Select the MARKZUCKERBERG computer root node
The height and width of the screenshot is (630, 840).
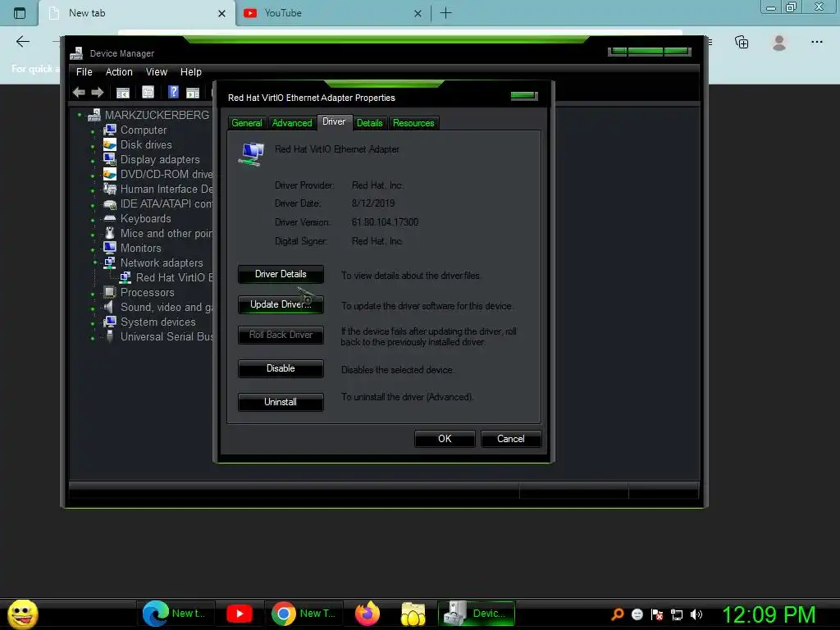tap(157, 115)
